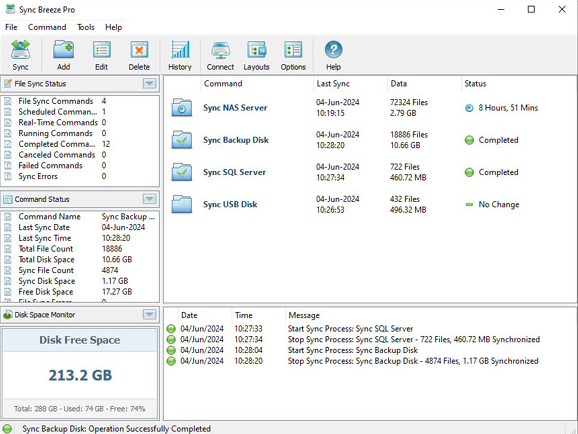Click the Sync NAS Server folder icon
Screen dimensions: 578x434
coord(181,107)
